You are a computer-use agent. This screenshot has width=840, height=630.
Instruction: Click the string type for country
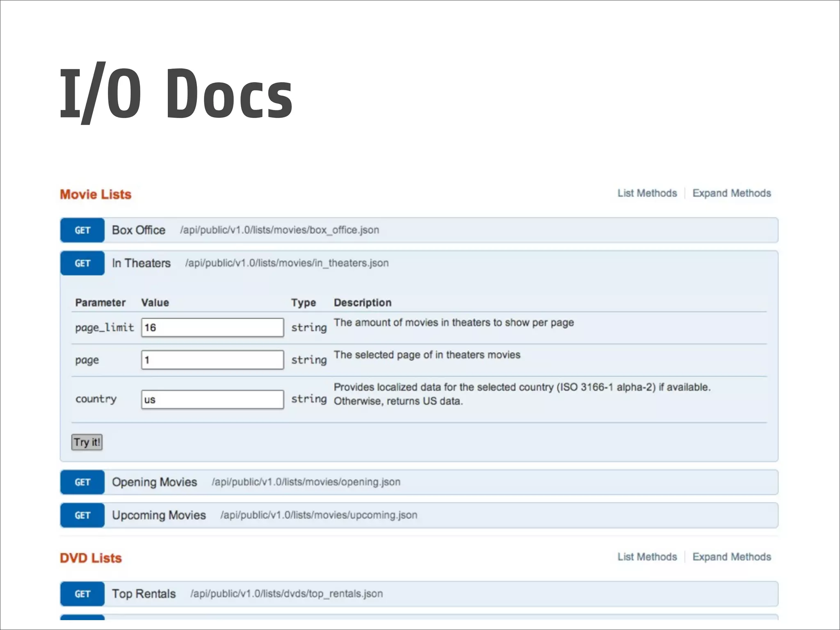point(309,399)
